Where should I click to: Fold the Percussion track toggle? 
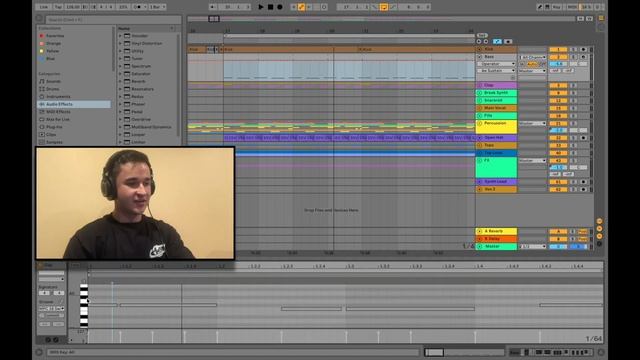480,123
